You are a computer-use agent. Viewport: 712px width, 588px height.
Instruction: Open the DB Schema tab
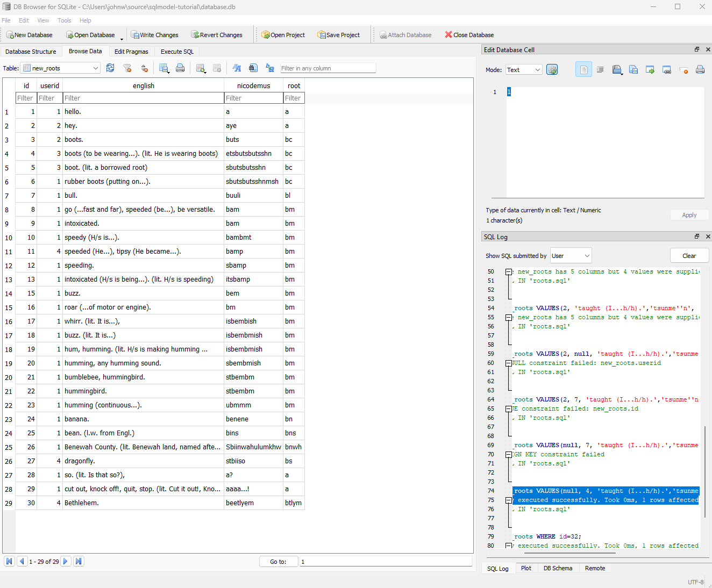tap(558, 568)
